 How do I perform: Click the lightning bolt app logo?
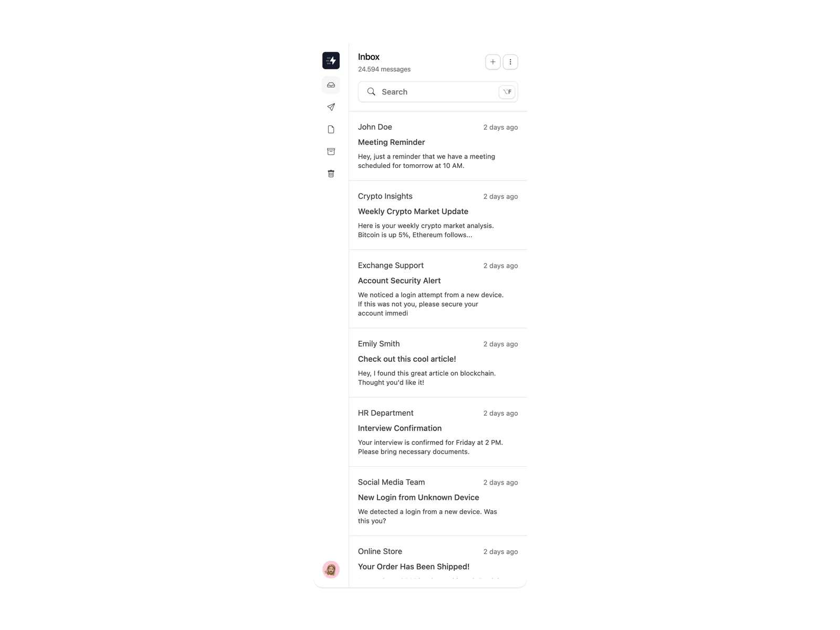[x=331, y=60]
